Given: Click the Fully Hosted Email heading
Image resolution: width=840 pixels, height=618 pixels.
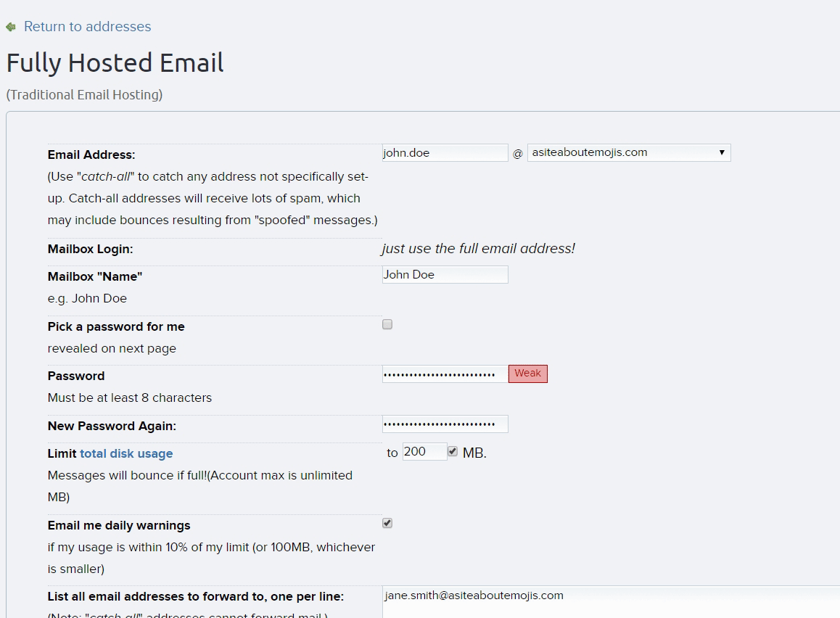Looking at the screenshot, I should click(x=115, y=63).
